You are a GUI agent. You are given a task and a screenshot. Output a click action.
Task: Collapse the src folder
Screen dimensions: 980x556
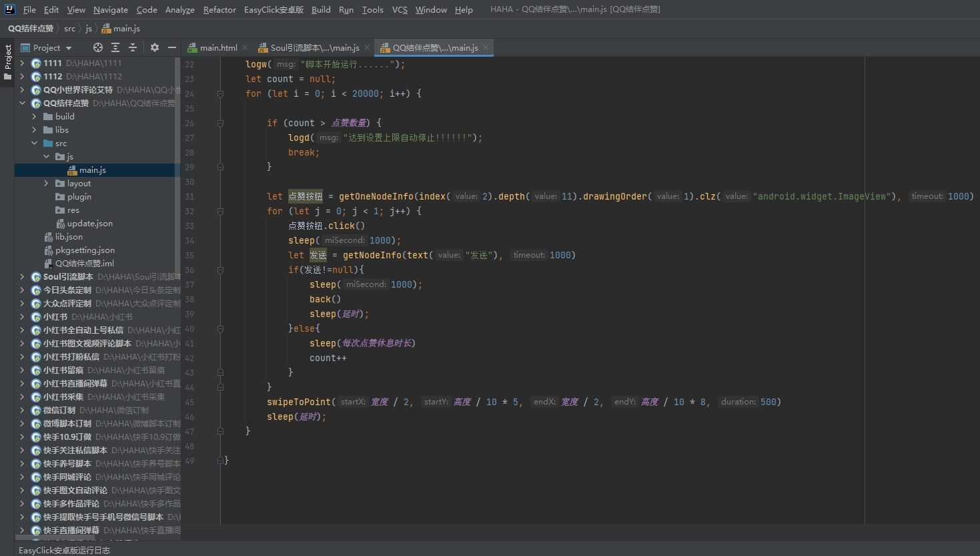point(34,143)
